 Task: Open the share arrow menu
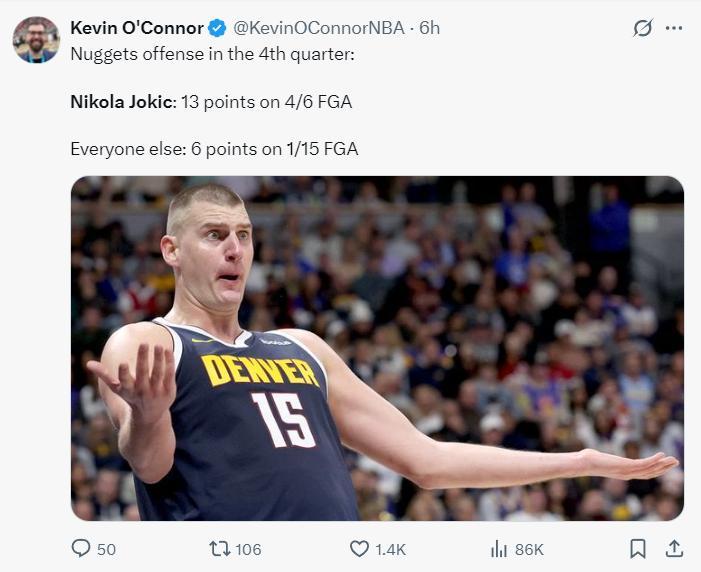674,548
